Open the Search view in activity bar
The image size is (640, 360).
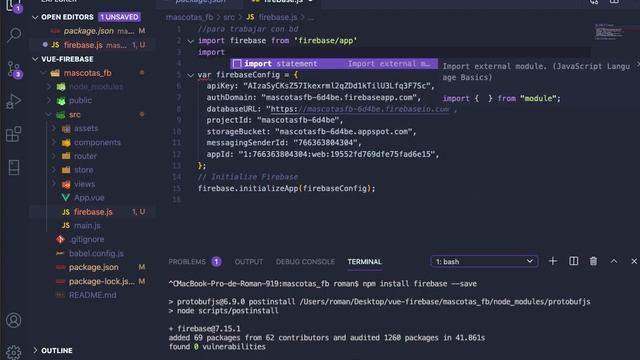(x=14, y=35)
